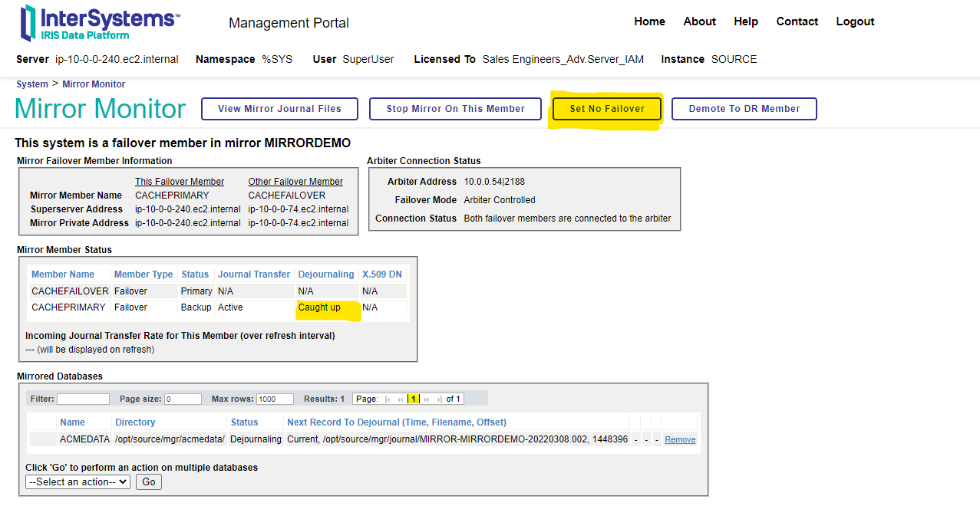Click the View Mirror Journal Files button

point(279,109)
